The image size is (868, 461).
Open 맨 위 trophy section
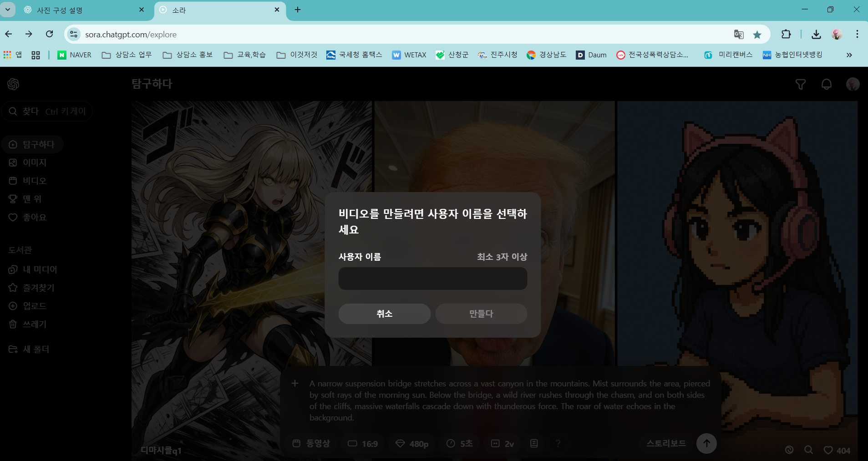(x=25, y=199)
